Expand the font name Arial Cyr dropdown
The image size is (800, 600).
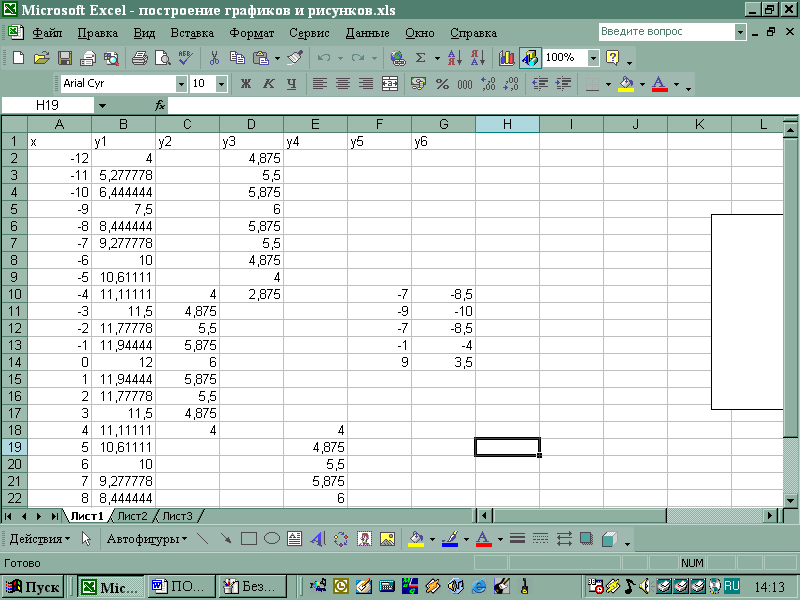pyautogui.click(x=181, y=84)
